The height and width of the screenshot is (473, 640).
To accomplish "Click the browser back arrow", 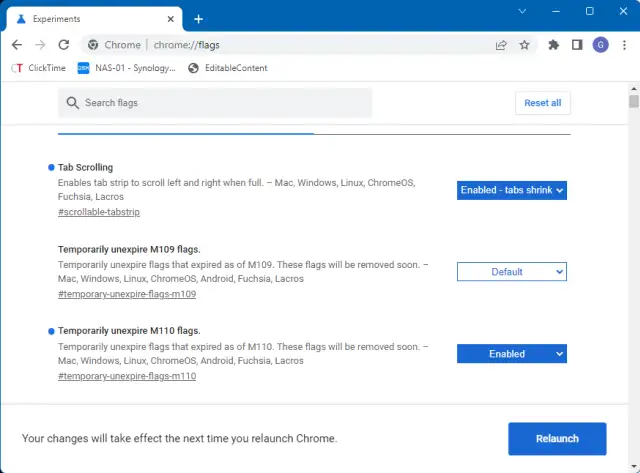I will [x=17, y=45].
